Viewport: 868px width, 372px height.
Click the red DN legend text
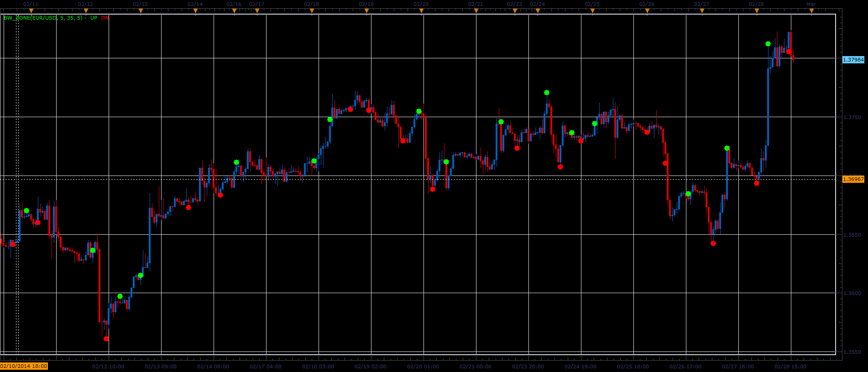105,18
